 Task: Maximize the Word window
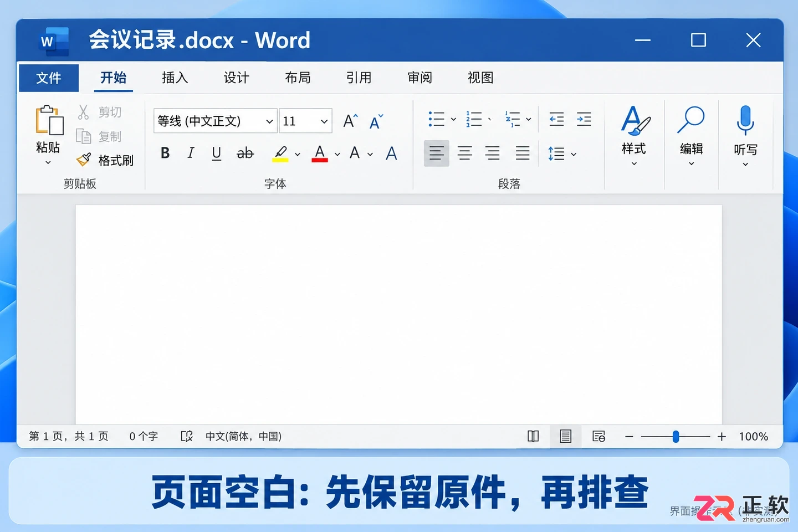(x=698, y=40)
